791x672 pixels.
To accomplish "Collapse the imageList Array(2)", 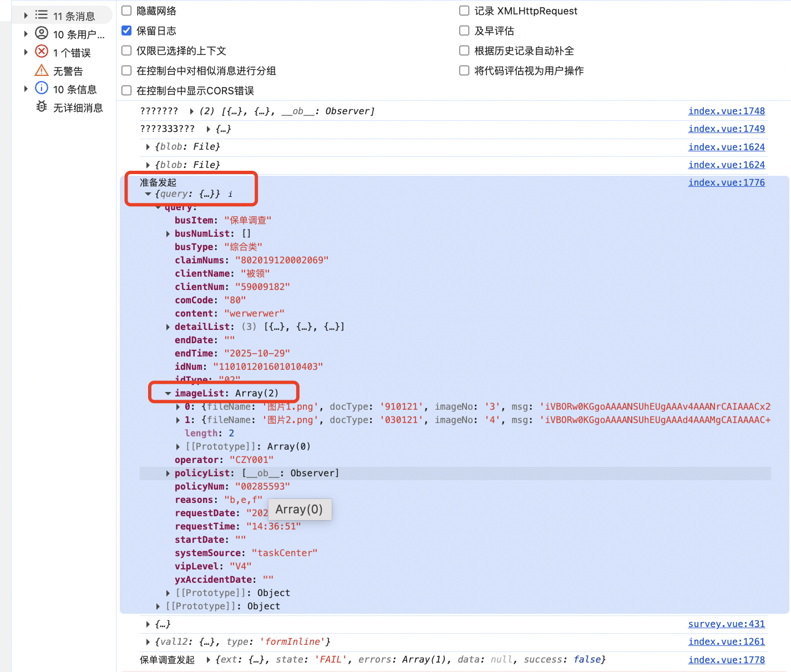I will [168, 394].
